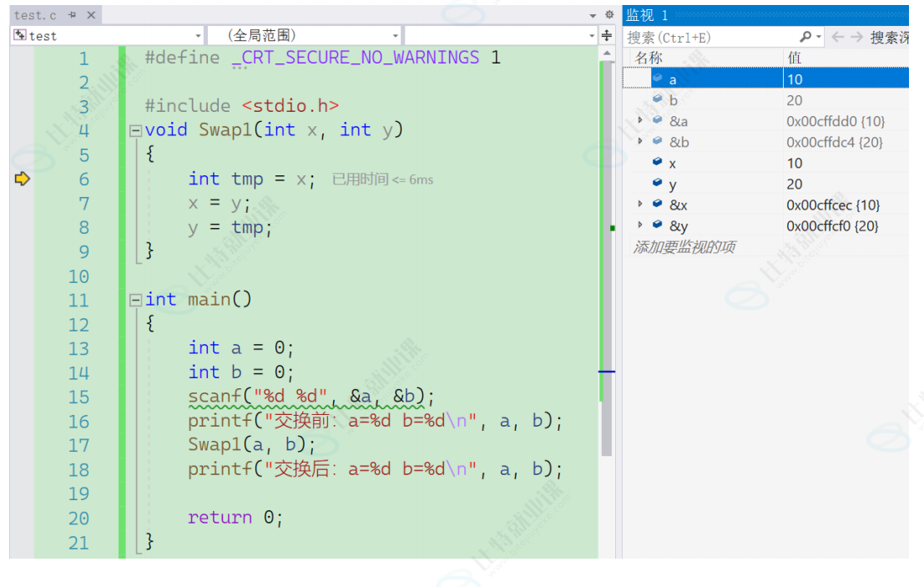The image size is (924, 587).
Task: Click line number 17 in gutter
Action: tap(79, 446)
